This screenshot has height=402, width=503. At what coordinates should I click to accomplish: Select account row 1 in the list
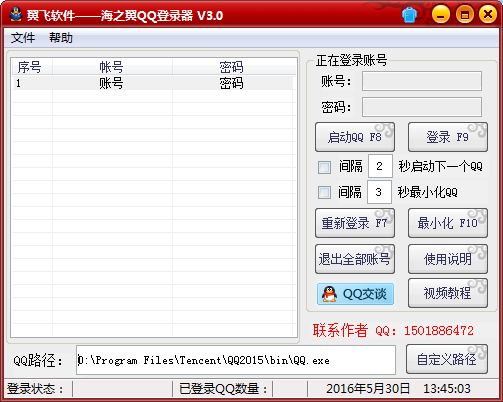click(153, 83)
